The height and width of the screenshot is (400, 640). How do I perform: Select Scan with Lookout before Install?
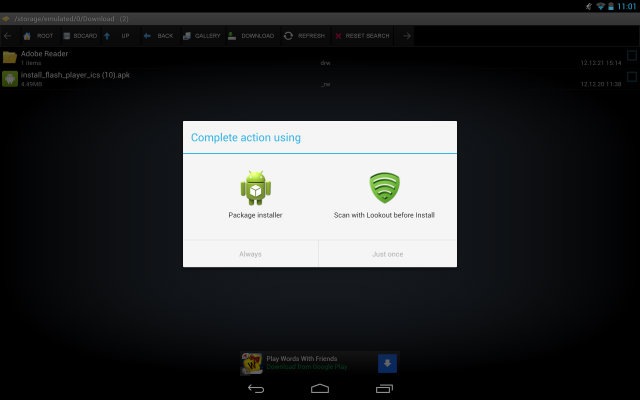[x=384, y=188]
